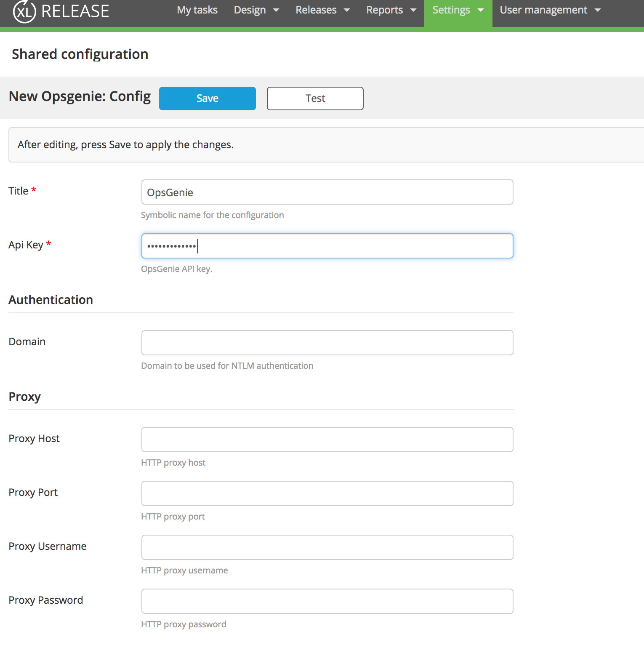Image resolution: width=644 pixels, height=645 pixels.
Task: Open the Reports menu
Action: 384,10
